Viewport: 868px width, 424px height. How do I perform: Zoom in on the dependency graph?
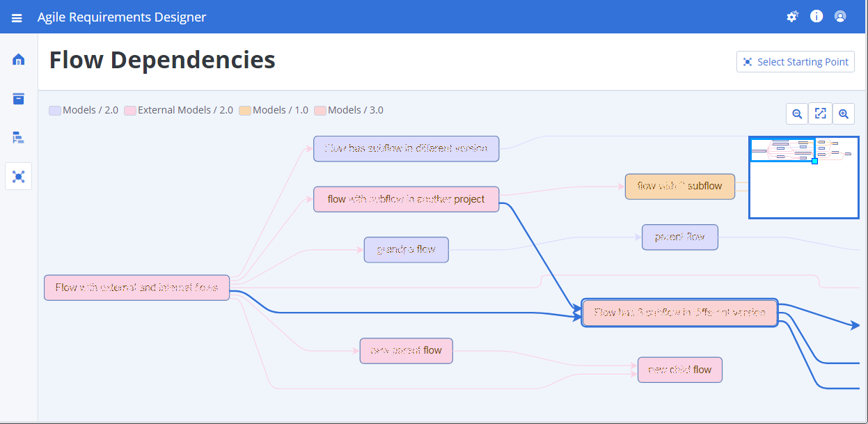(x=844, y=113)
